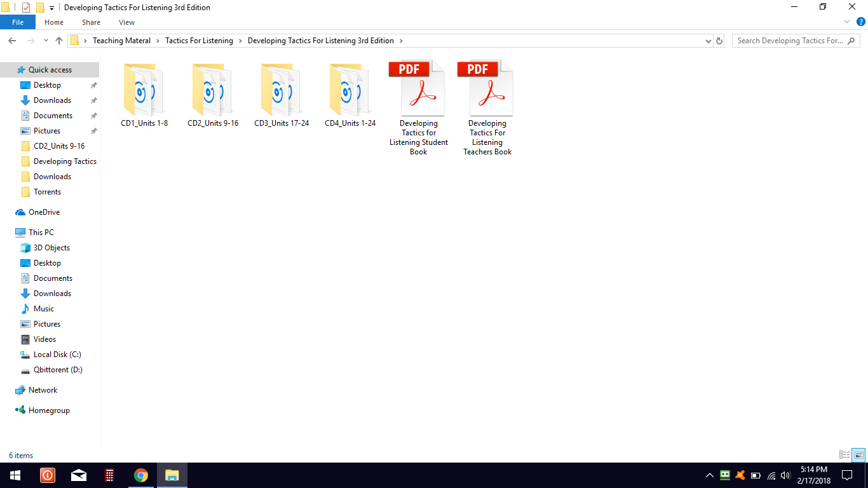Select the CD4_Units 1-24 folder icon
Image resolution: width=868 pixels, height=488 pixels.
point(349,89)
